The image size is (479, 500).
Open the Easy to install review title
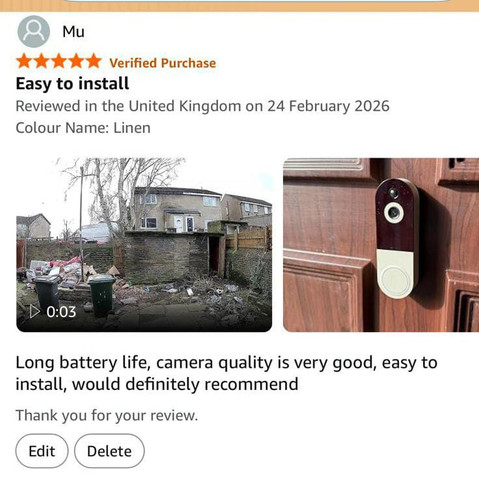click(72, 83)
